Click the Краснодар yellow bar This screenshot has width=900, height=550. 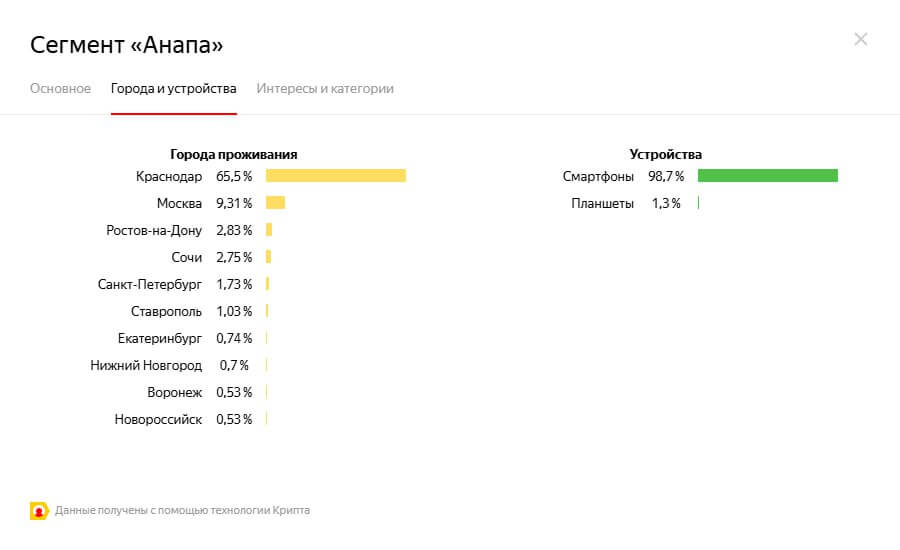pos(335,176)
